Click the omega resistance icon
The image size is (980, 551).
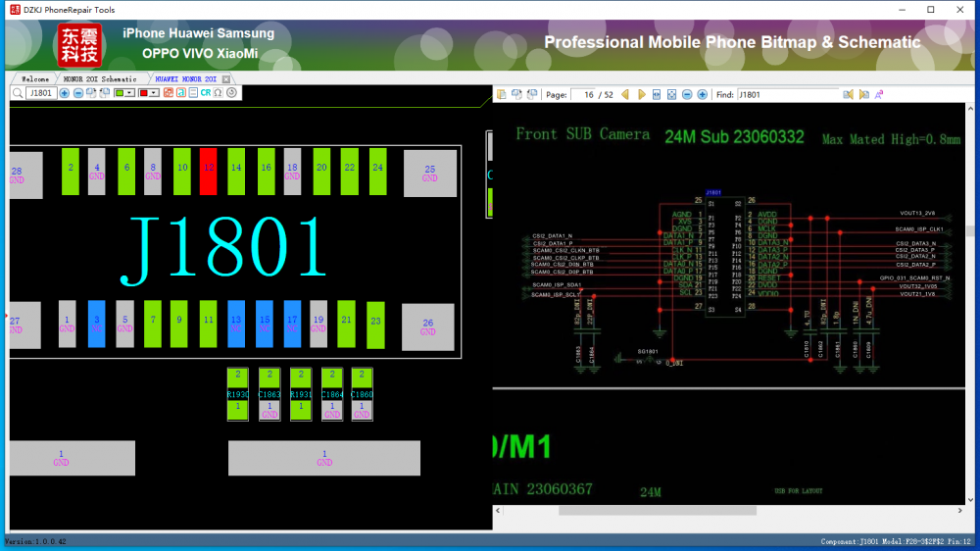(x=218, y=93)
